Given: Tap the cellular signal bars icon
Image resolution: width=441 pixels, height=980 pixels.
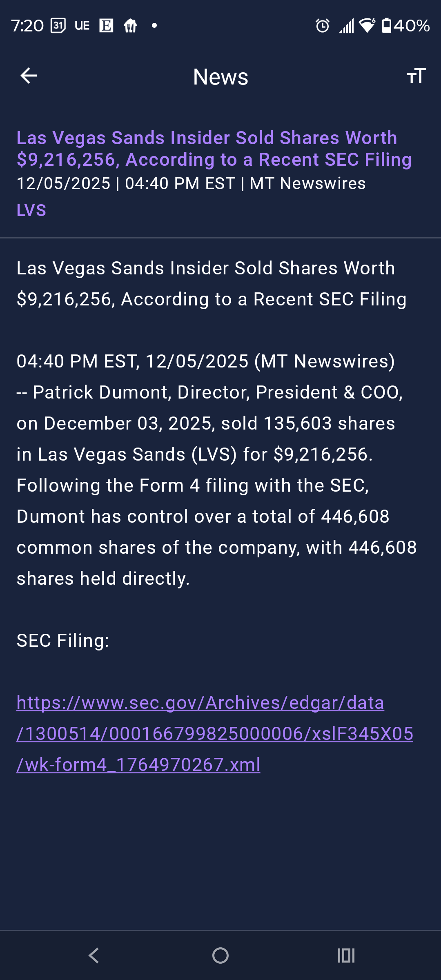Looking at the screenshot, I should point(347,27).
